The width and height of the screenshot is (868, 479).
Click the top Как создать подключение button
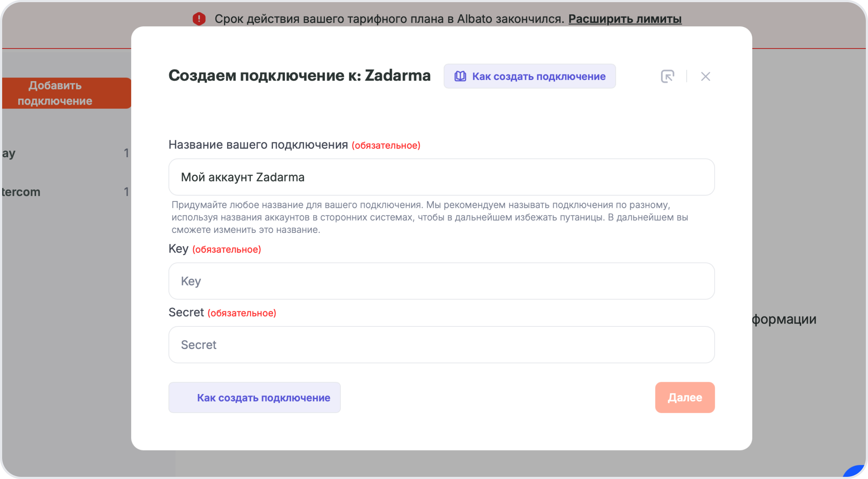529,76
